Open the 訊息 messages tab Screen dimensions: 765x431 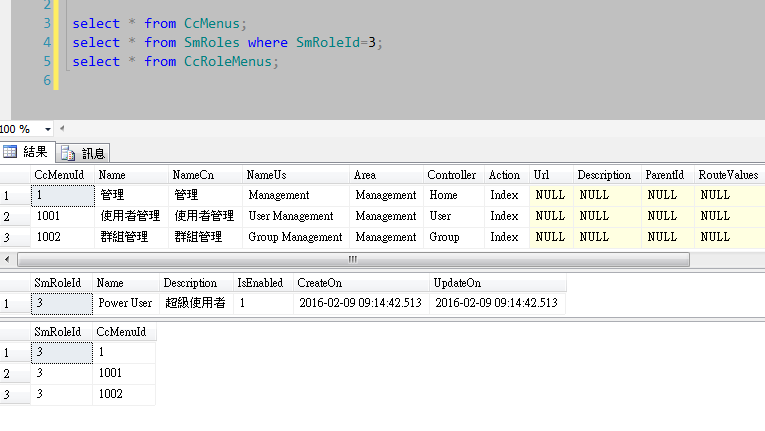click(x=83, y=153)
